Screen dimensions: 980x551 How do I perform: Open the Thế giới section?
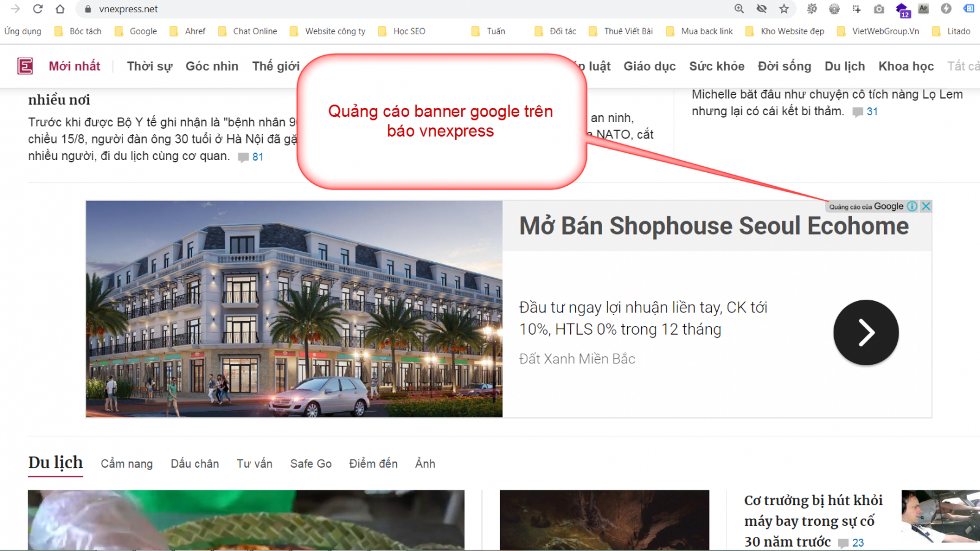click(276, 66)
